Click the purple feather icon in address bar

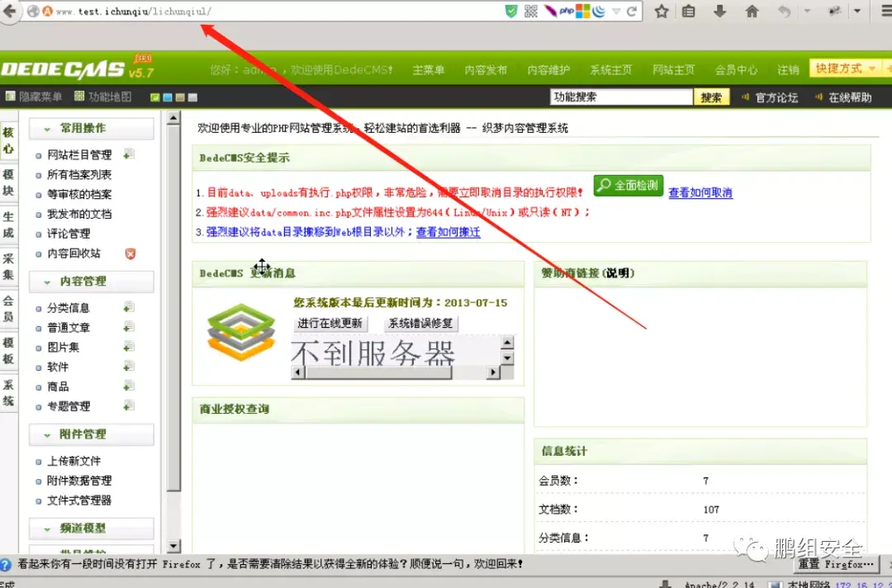(550, 12)
